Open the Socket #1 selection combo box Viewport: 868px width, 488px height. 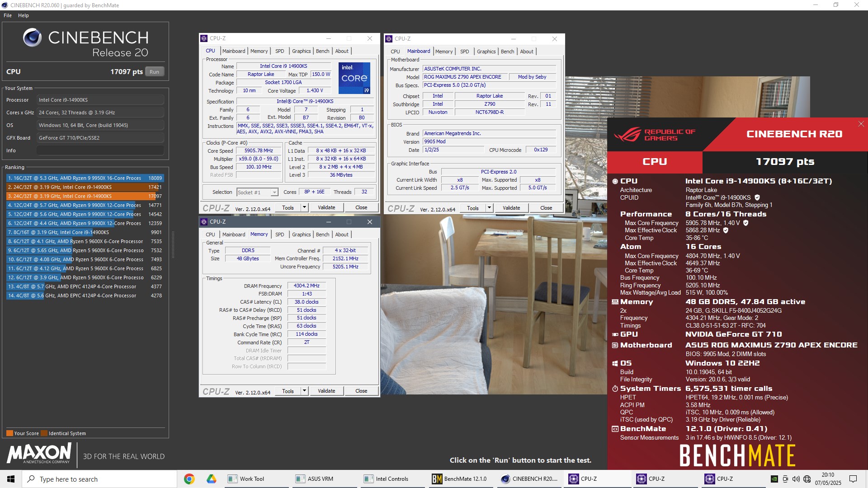tap(257, 192)
